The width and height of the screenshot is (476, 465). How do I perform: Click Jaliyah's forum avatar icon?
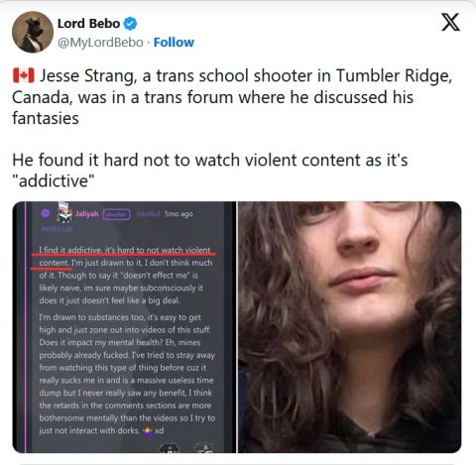pyautogui.click(x=64, y=212)
